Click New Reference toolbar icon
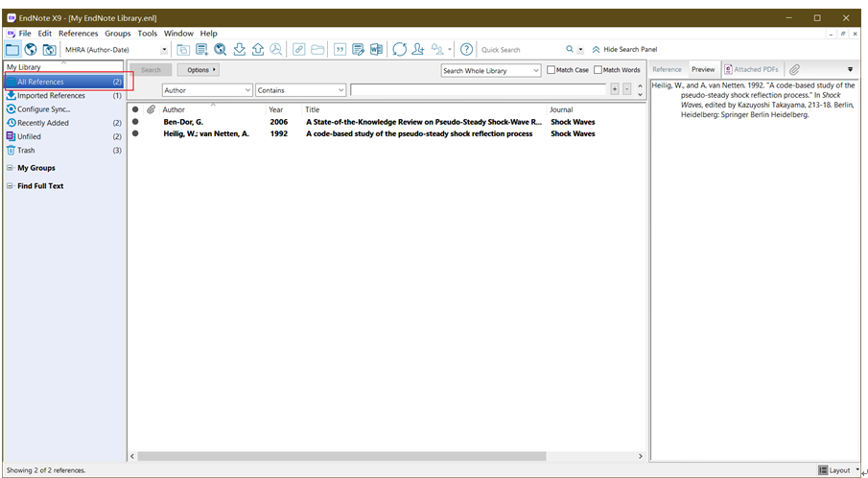 (202, 50)
